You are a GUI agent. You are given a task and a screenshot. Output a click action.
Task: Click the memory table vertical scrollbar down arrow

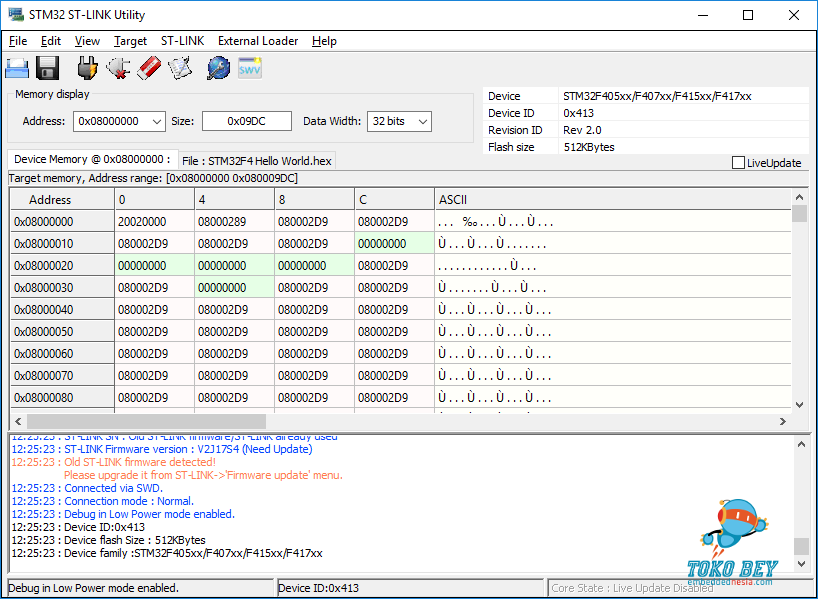(799, 405)
